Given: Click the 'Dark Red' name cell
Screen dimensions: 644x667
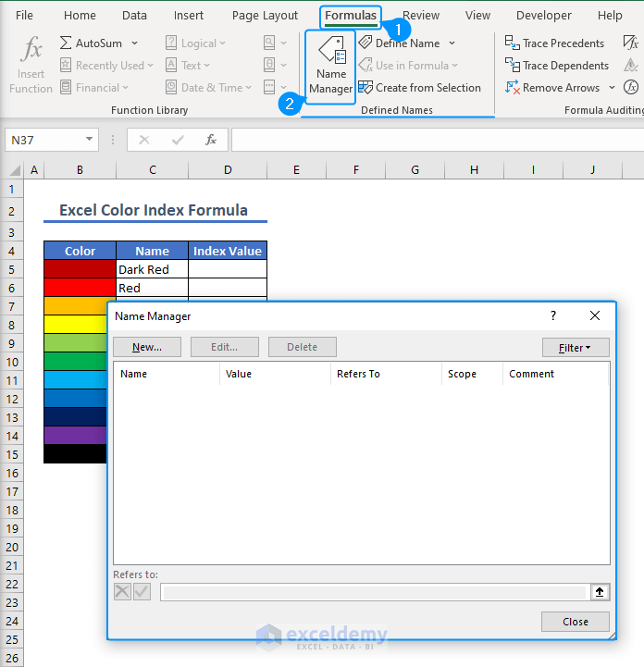Looking at the screenshot, I should (x=153, y=269).
